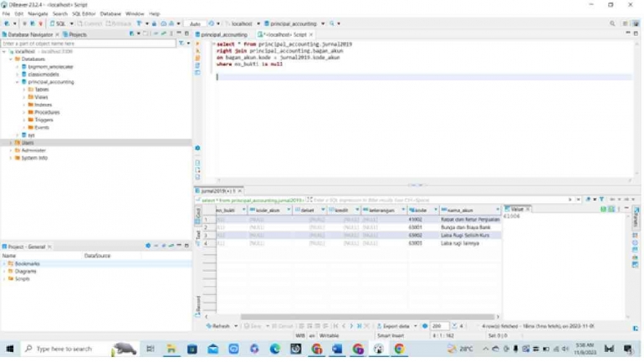
Task: Open the File menu
Action: coord(6,14)
